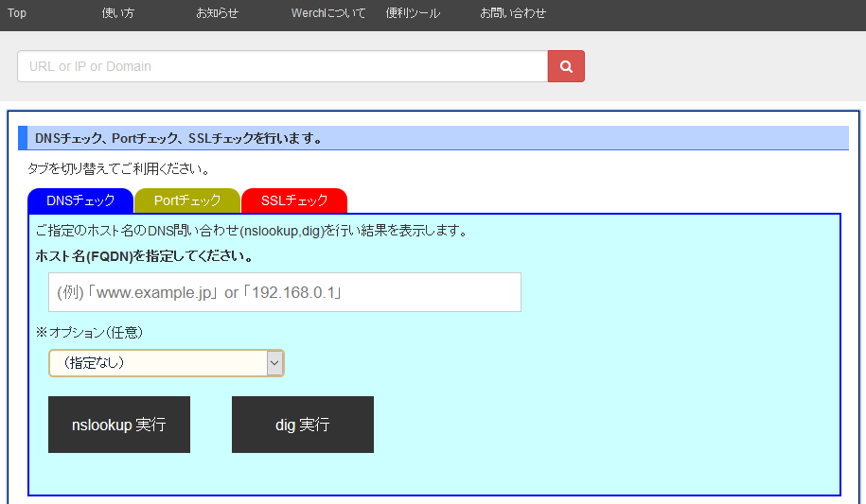Screen dimensions: 866x504
Task: Switch to the DNSチェック tab
Action: tap(80, 200)
